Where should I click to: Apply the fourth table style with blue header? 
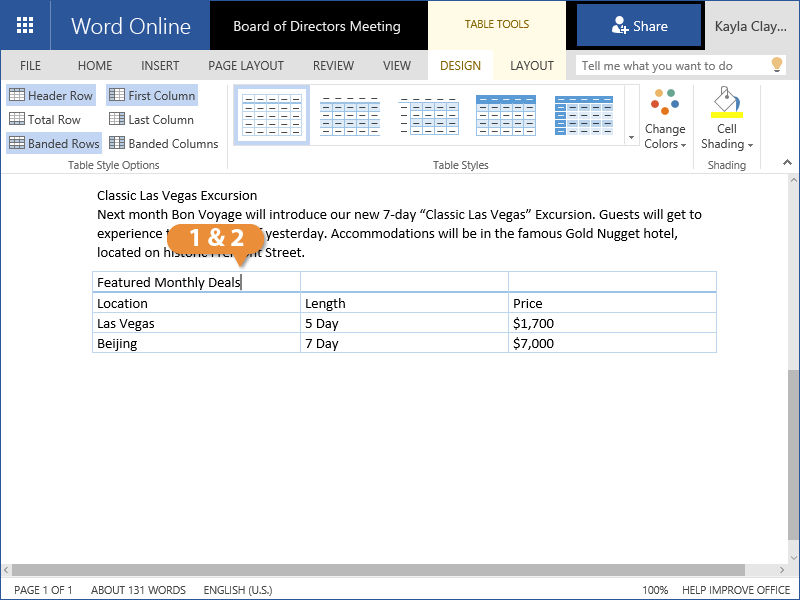pyautogui.click(x=506, y=115)
